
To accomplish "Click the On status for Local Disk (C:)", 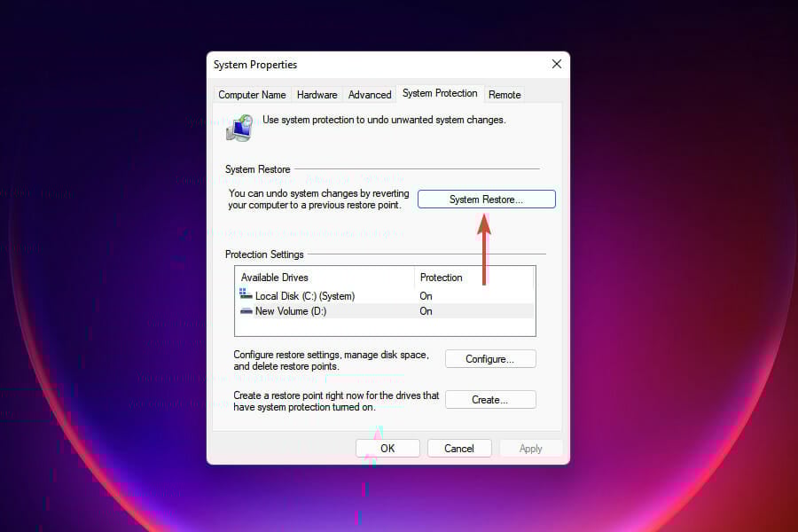I will coord(426,296).
